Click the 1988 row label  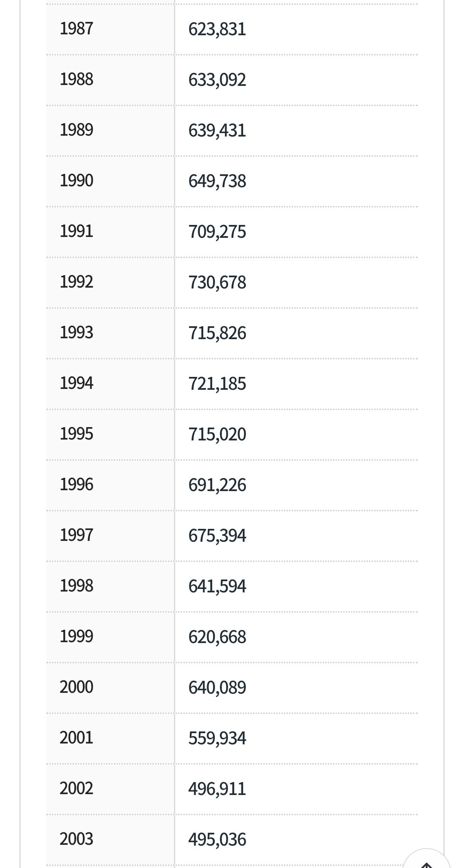pyautogui.click(x=76, y=79)
